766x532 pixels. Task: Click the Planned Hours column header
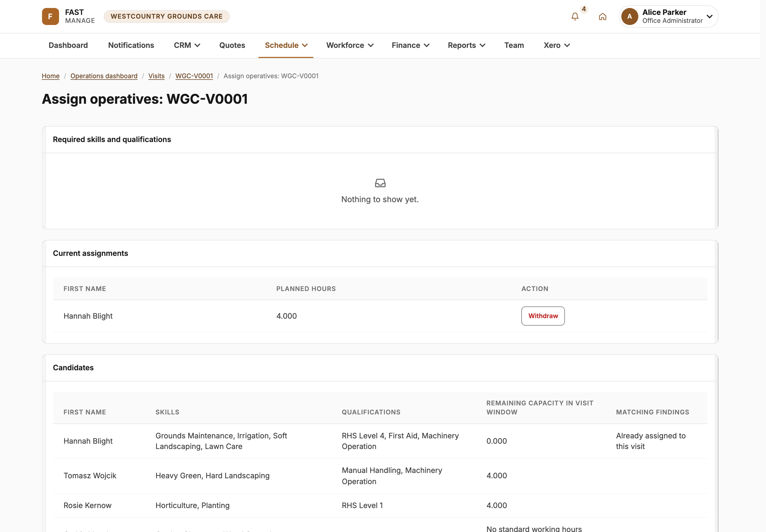pyautogui.click(x=306, y=289)
